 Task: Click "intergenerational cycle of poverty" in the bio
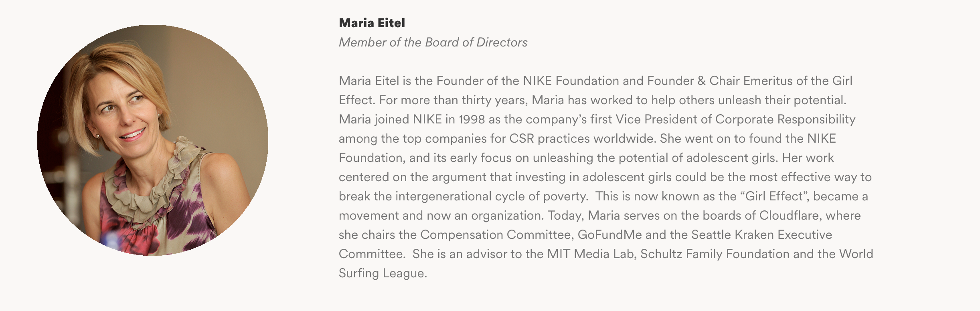pos(491,196)
